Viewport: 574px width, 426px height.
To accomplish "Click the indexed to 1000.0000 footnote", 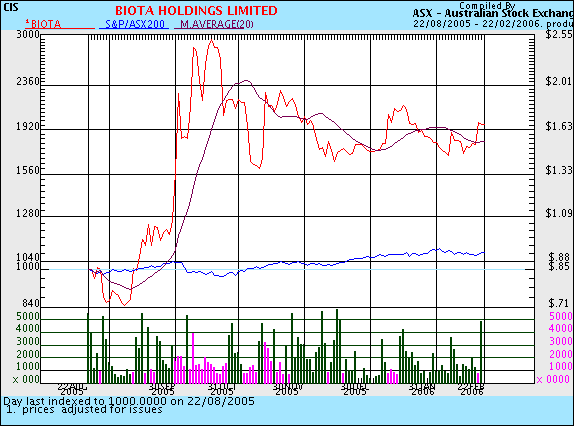I will 128,401.
